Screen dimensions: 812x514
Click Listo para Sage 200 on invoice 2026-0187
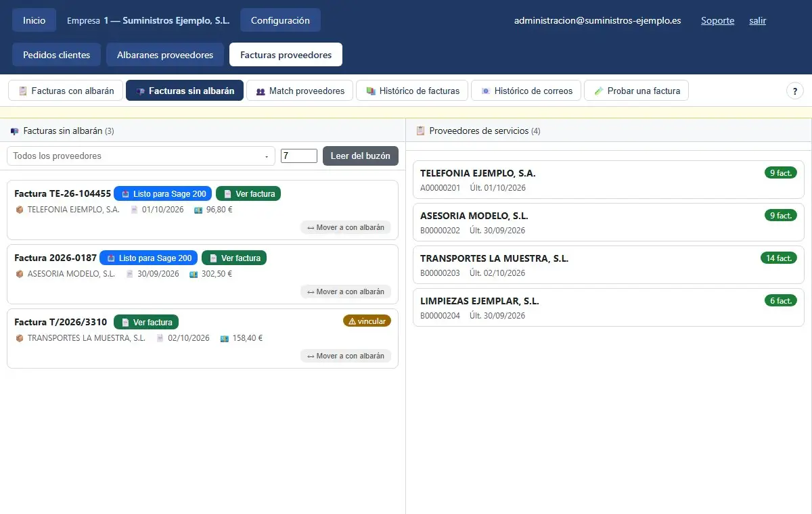pyautogui.click(x=148, y=258)
